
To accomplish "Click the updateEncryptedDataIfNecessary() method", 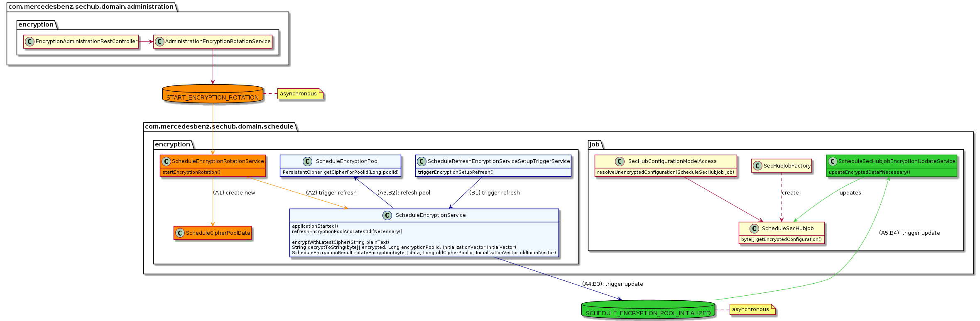I will click(870, 172).
